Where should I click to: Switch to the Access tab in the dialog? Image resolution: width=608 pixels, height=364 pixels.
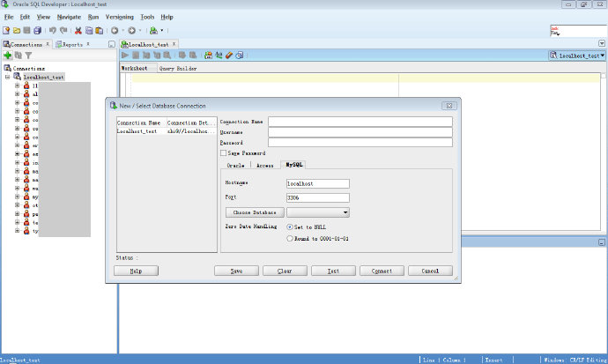[265, 165]
